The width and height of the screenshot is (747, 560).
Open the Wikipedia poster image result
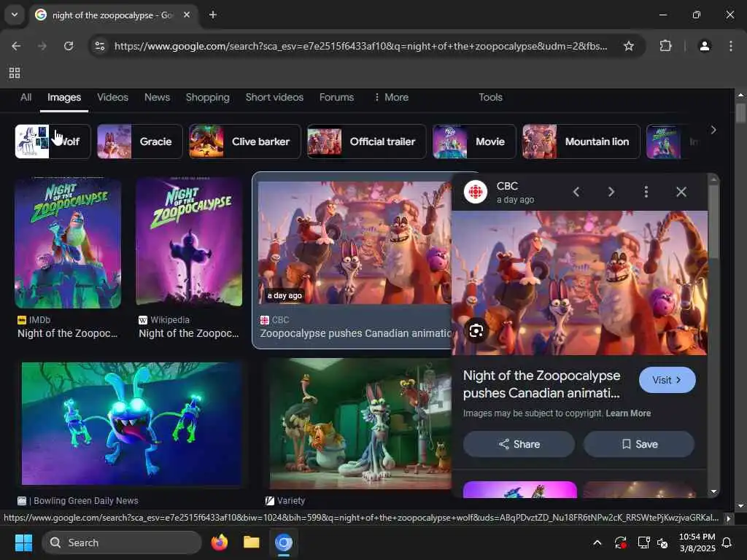pos(189,242)
